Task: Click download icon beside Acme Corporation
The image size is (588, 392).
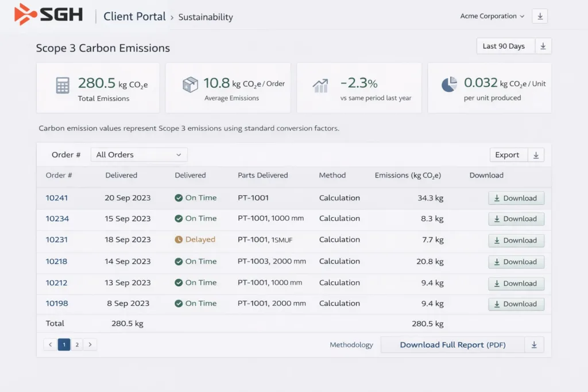Action: pos(539,16)
